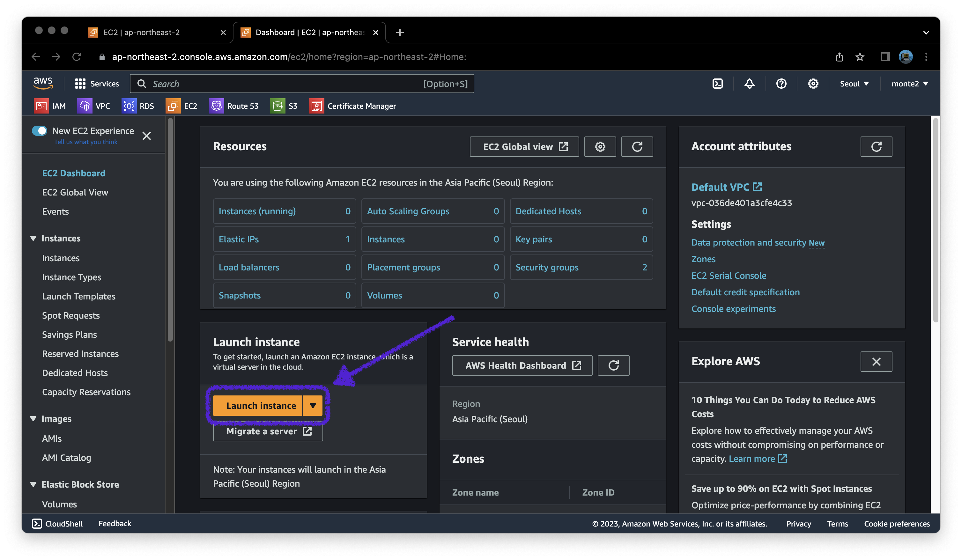The height and width of the screenshot is (560, 962).
Task: Refresh the Service health panel
Action: 613,365
